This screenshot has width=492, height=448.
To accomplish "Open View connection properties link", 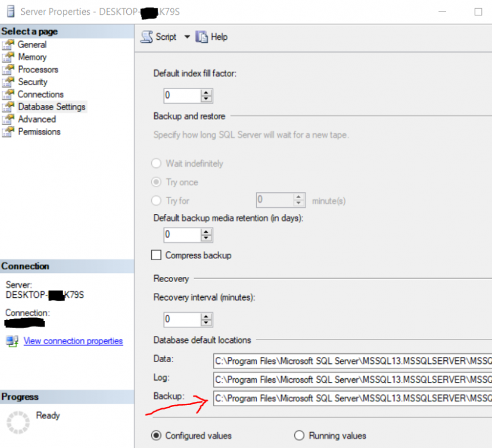I will coord(73,341).
